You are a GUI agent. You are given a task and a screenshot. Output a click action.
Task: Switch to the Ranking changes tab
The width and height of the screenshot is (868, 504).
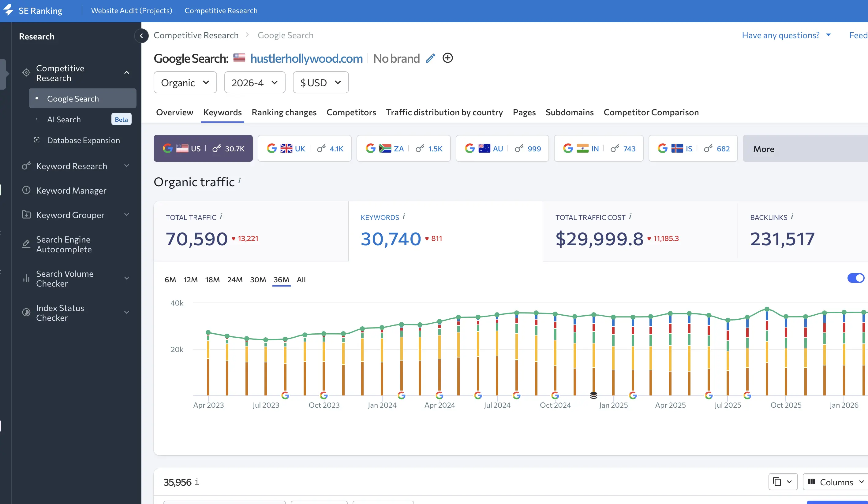coord(284,112)
